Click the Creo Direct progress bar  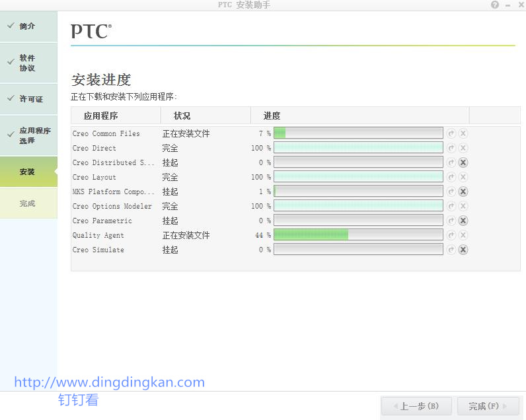pos(358,147)
